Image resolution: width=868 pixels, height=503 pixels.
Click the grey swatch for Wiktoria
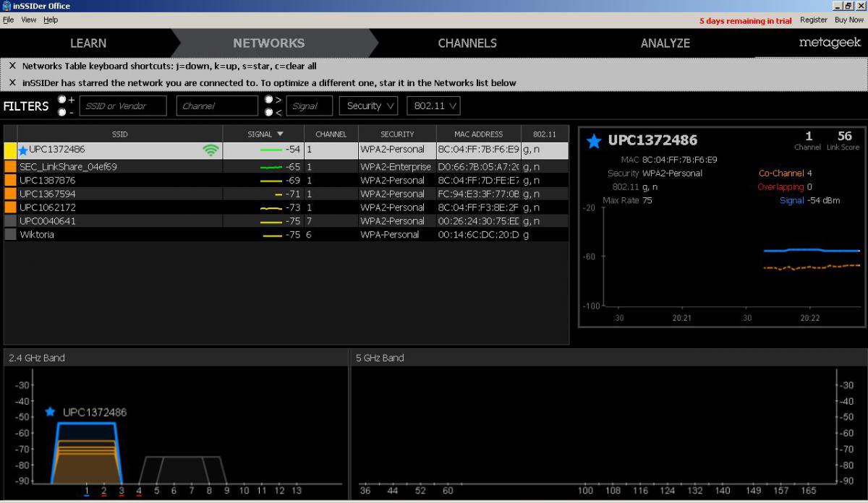coord(10,235)
